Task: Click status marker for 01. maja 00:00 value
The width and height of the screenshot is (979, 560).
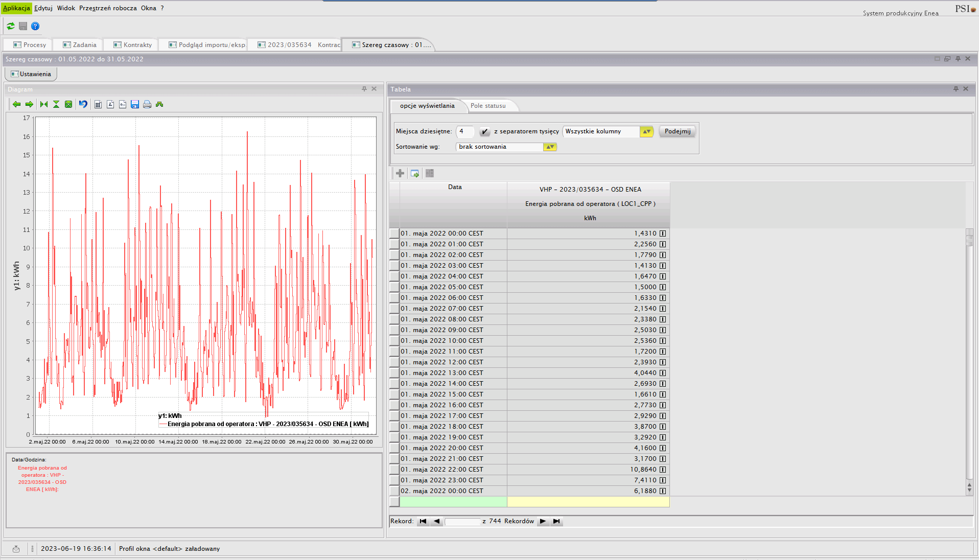Action: tap(663, 234)
